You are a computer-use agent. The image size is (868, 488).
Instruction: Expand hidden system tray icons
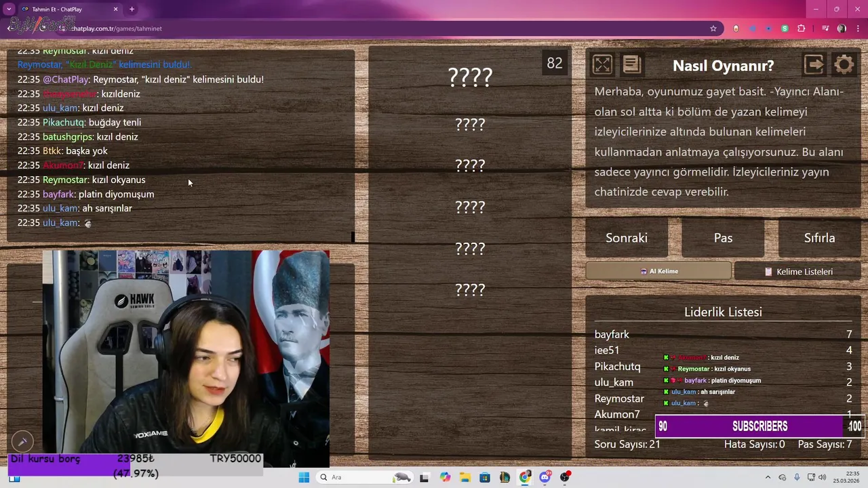tap(768, 477)
